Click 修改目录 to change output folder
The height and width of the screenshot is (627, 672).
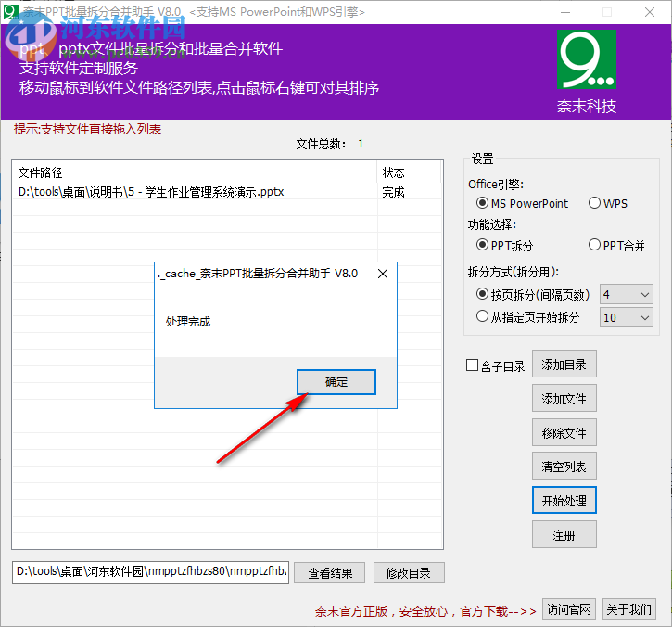[409, 573]
